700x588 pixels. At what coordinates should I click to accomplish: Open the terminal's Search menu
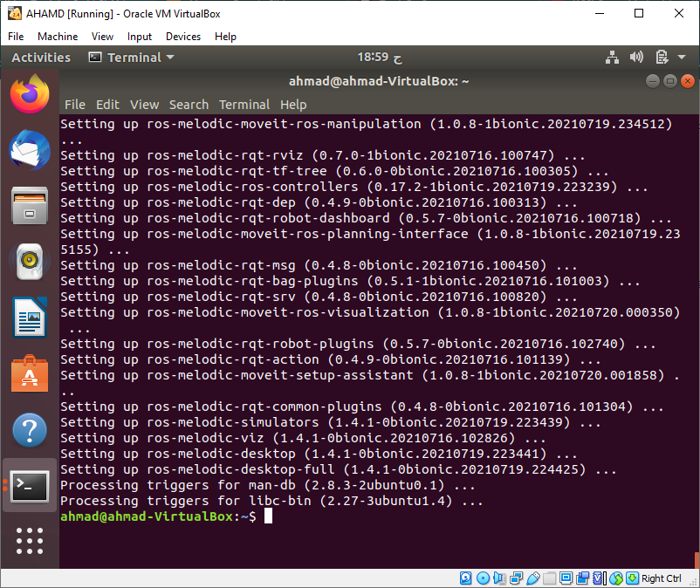point(189,105)
